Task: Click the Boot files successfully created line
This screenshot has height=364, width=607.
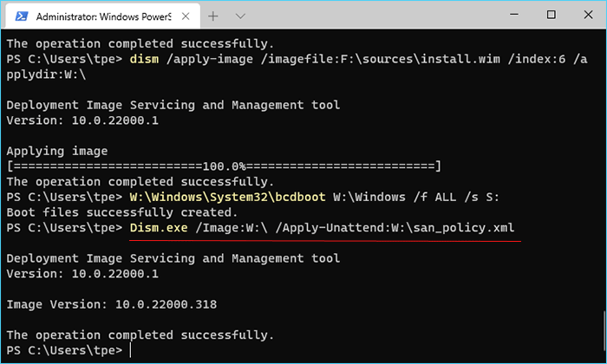Action: (x=122, y=212)
